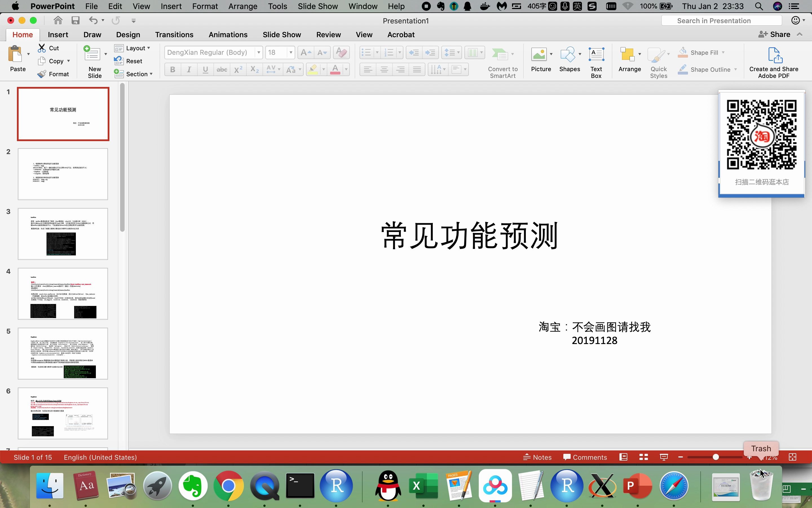Switch to the Design tab

click(x=128, y=35)
